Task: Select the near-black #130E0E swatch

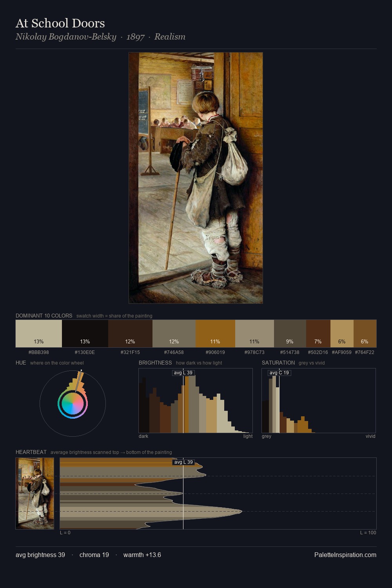Action: click(x=85, y=334)
